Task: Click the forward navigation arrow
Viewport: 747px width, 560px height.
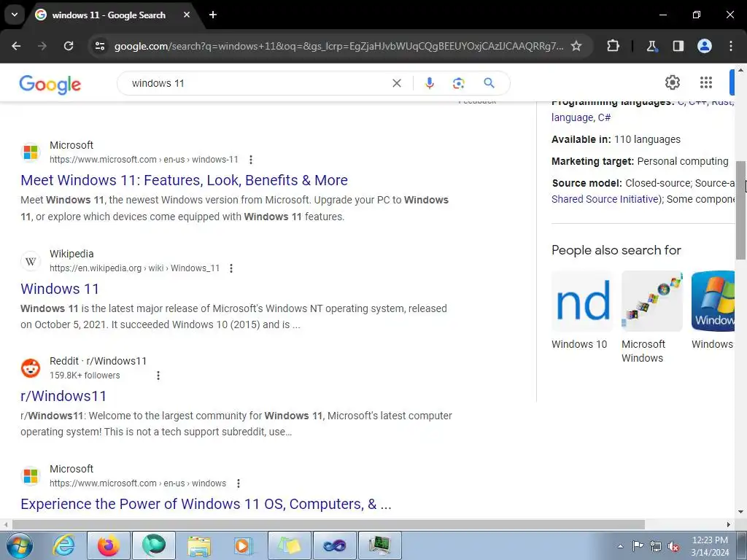Action: (42, 46)
